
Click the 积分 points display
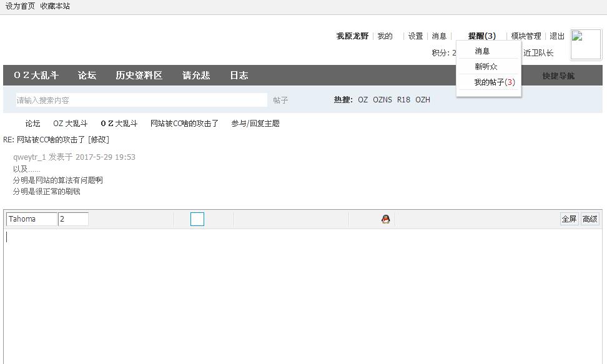click(x=443, y=53)
